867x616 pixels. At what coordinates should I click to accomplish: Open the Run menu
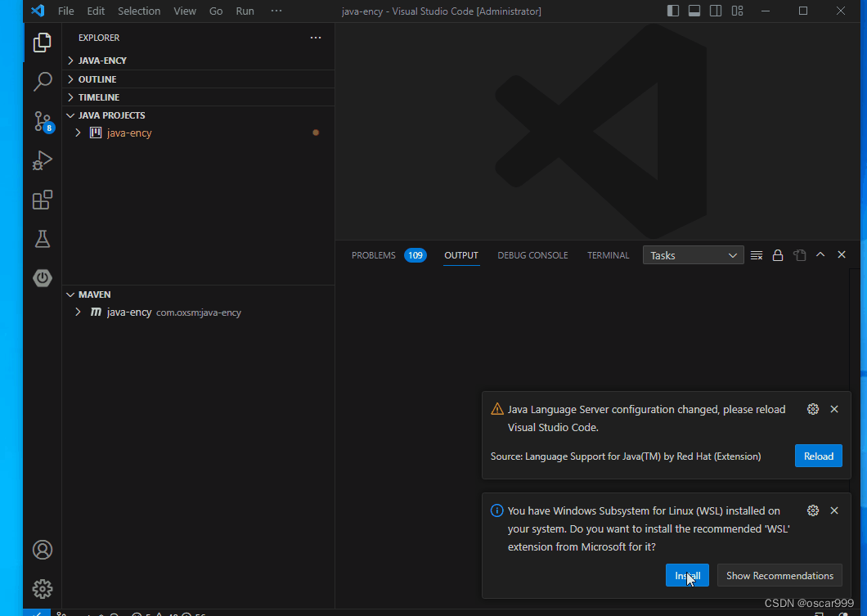(245, 11)
